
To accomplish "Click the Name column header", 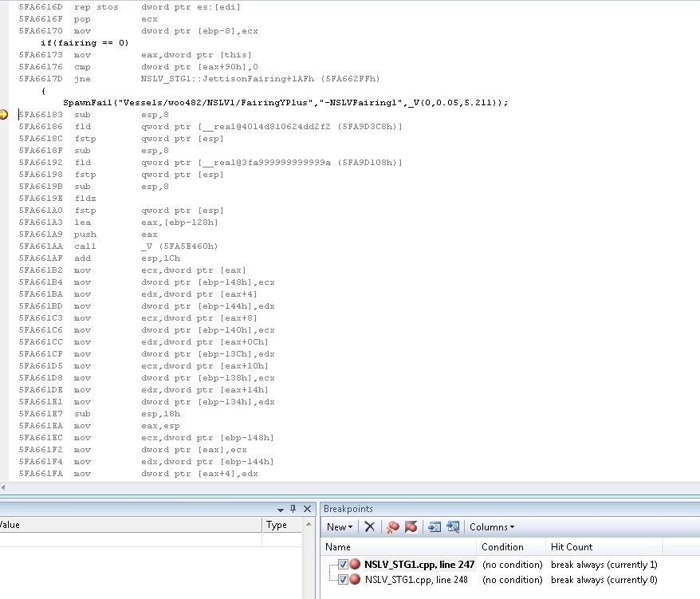I will [x=399, y=546].
